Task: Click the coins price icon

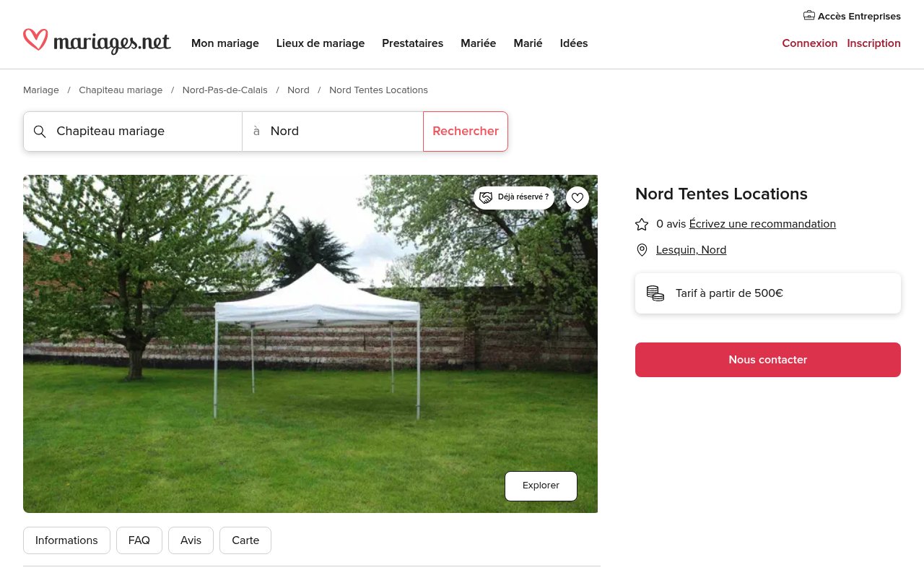Action: click(655, 293)
